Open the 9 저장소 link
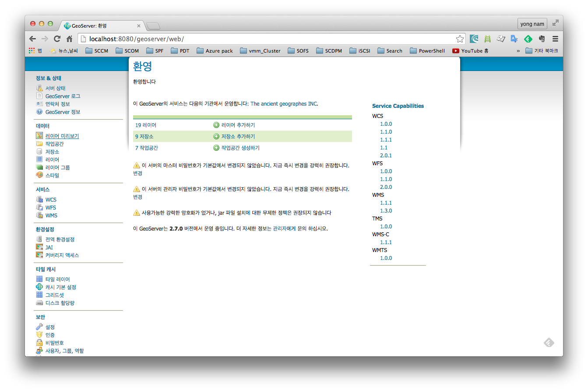588x391 pixels. (x=144, y=136)
